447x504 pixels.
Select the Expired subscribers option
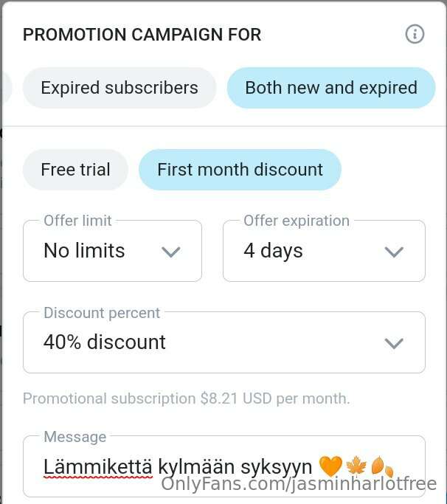119,88
